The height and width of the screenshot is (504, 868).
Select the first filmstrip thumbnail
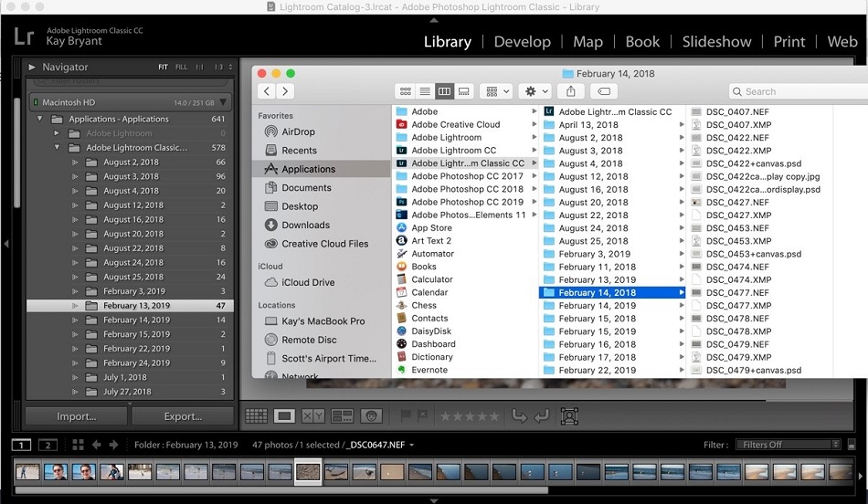coord(27,472)
